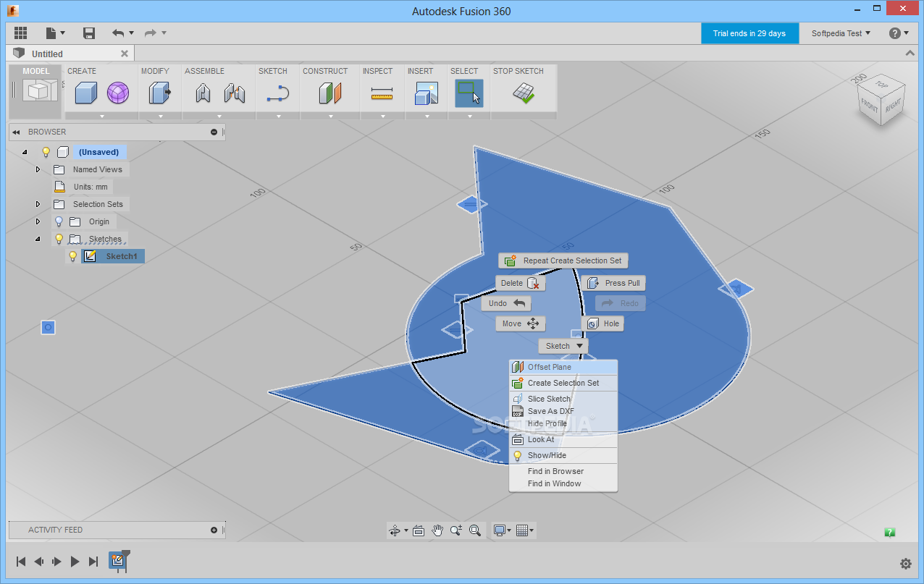
Task: Click the Play button in timeline
Action: tap(75, 561)
